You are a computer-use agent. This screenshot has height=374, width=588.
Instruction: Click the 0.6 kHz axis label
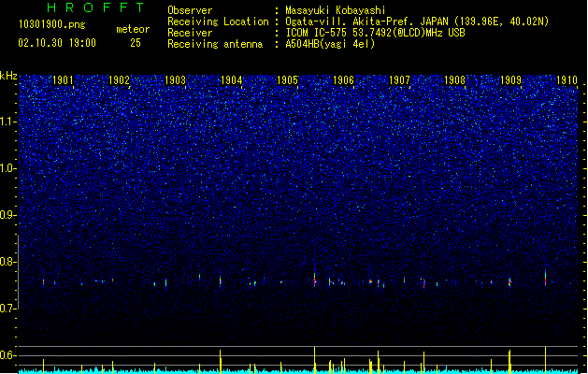(x=7, y=355)
